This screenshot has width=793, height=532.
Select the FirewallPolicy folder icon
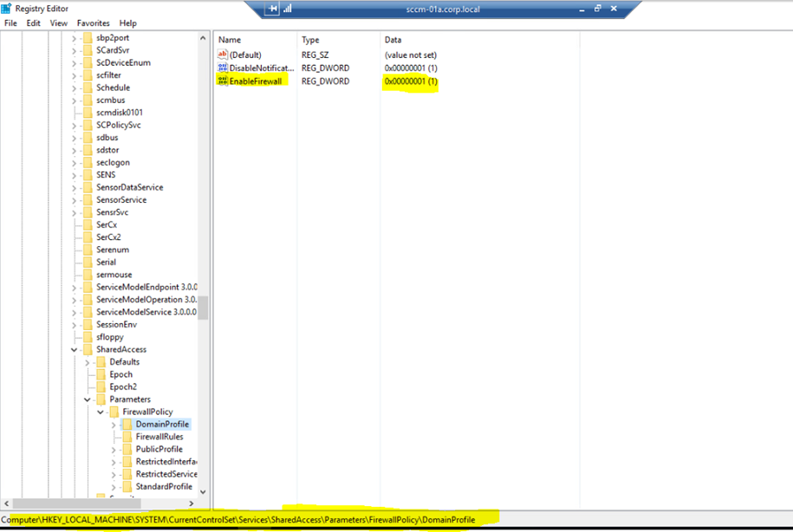(114, 412)
